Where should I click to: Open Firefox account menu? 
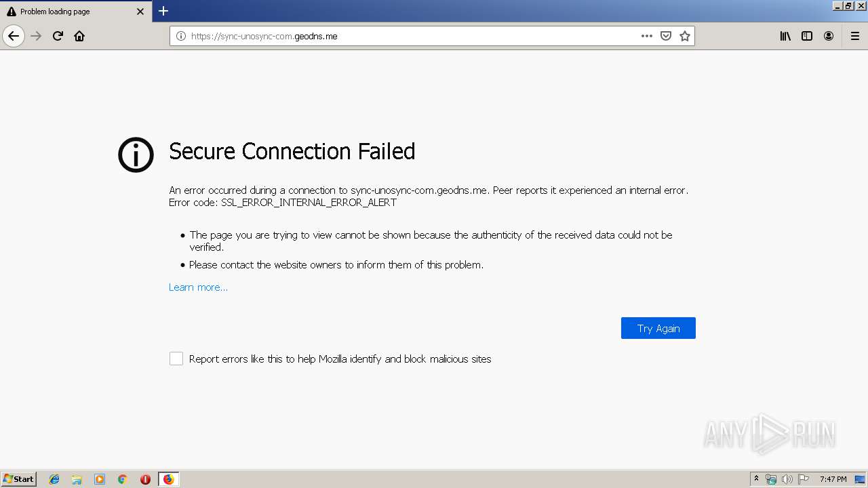829,36
